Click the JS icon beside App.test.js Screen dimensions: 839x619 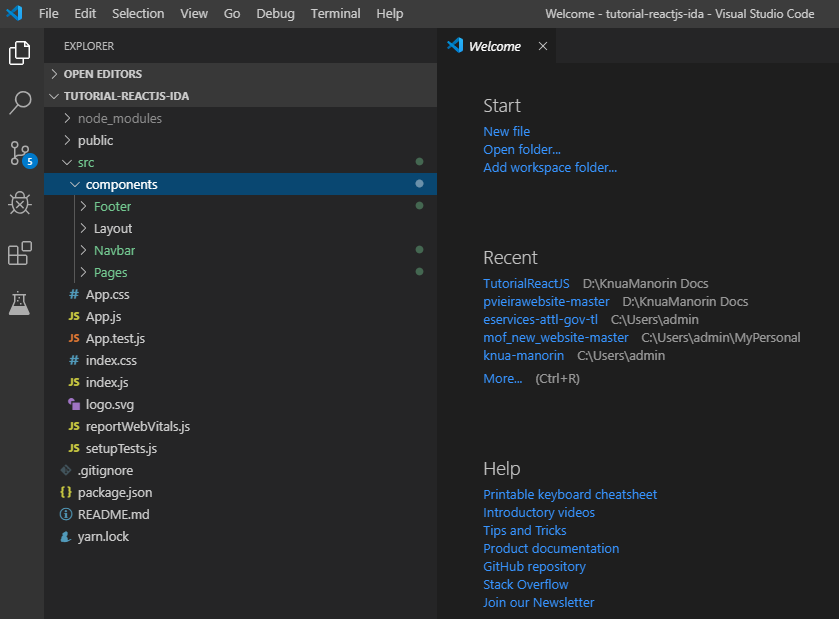pos(74,338)
